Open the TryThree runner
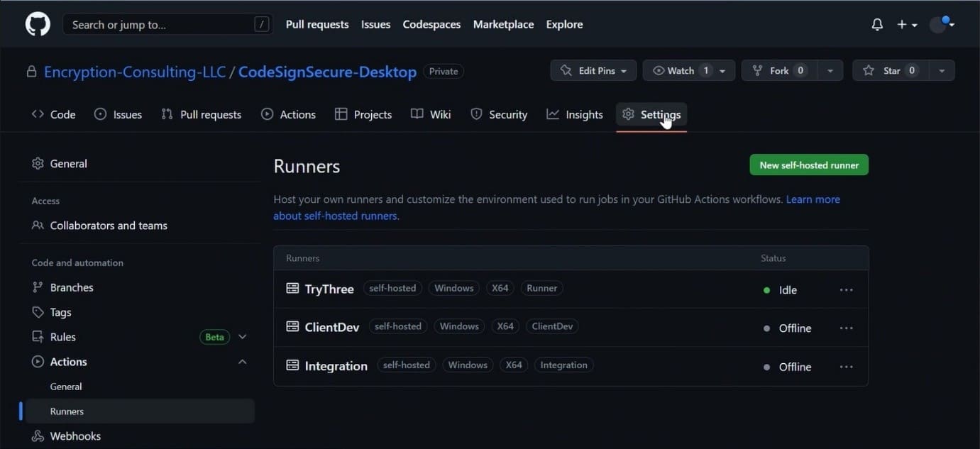 tap(329, 289)
